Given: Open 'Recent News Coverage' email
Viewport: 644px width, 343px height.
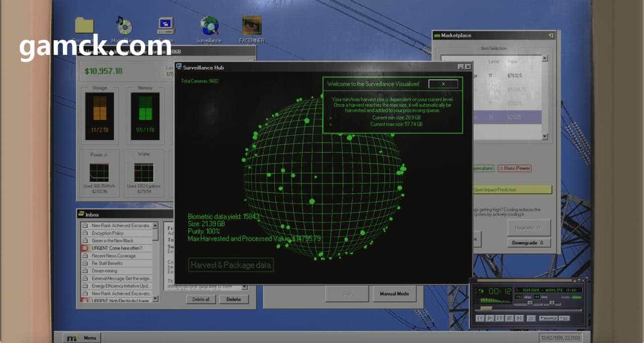Looking at the screenshot, I should click(x=116, y=256).
